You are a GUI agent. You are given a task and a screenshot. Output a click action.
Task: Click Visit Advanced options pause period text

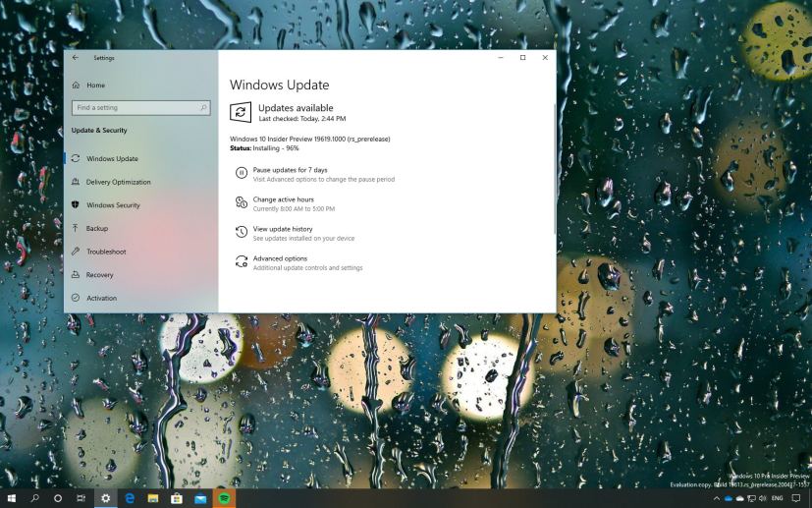tap(324, 180)
